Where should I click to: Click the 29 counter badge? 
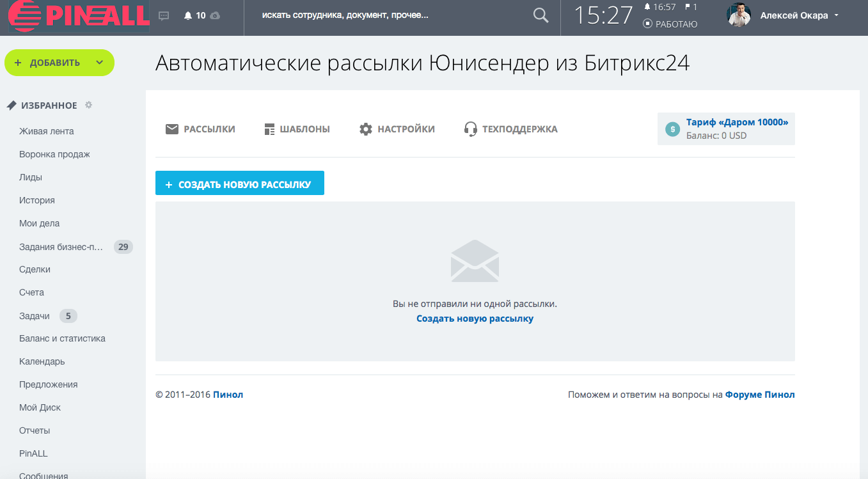click(123, 246)
